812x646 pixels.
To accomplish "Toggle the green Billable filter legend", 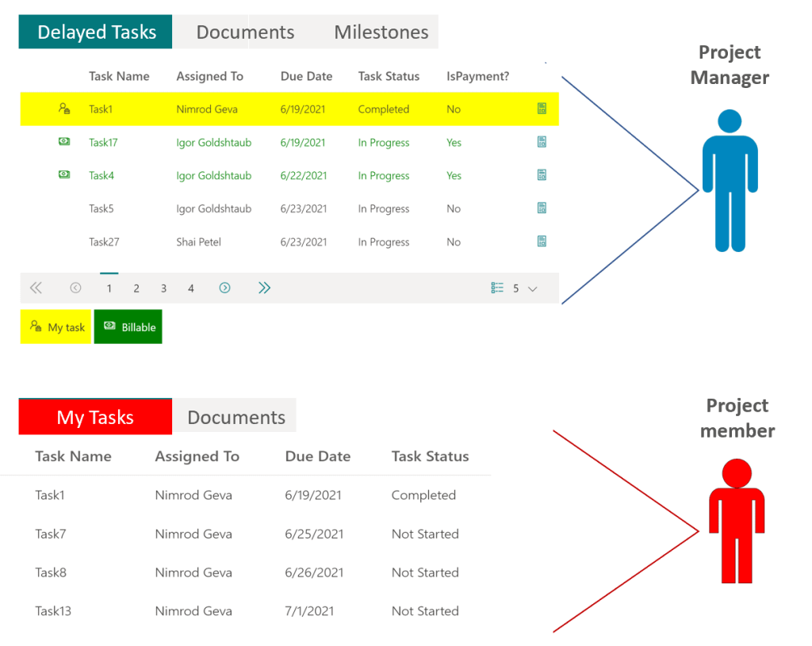I will tap(128, 327).
